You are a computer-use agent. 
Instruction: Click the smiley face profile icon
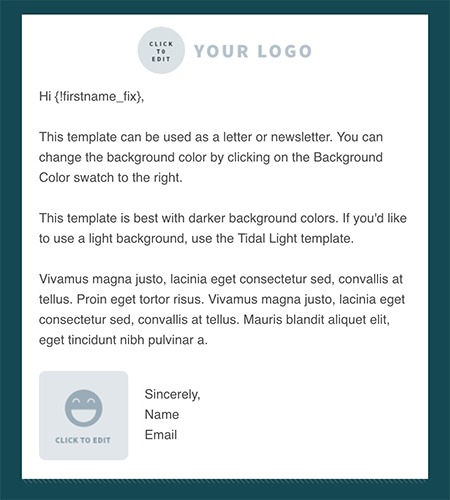83,408
